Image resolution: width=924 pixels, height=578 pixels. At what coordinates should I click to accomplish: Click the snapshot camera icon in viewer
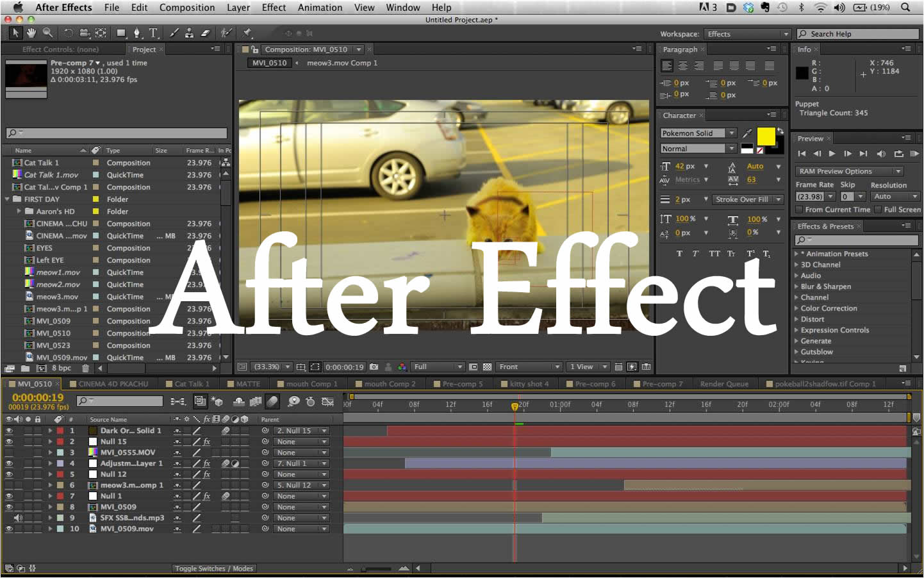[x=374, y=367]
